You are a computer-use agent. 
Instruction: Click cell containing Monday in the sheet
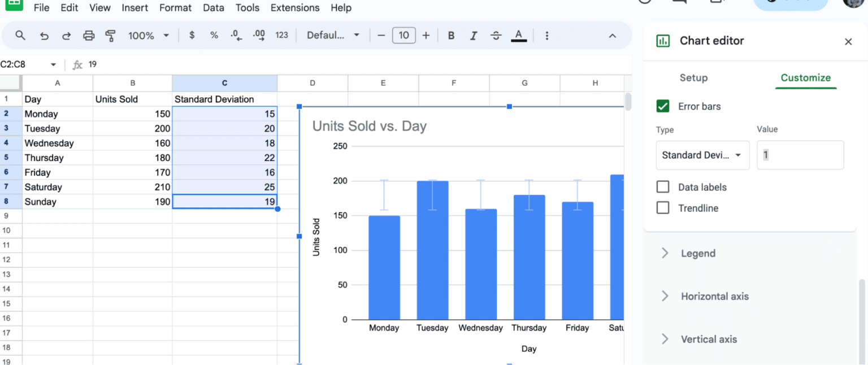point(58,114)
